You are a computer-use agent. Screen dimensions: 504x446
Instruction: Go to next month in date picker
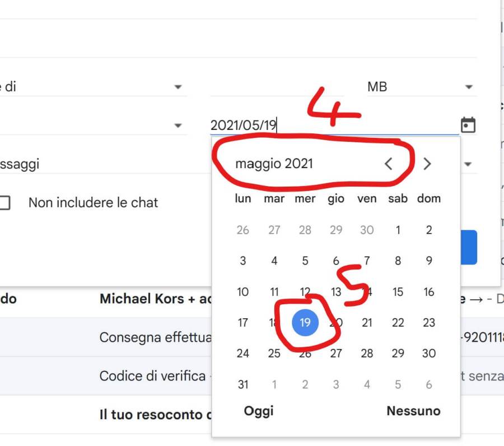coord(427,164)
